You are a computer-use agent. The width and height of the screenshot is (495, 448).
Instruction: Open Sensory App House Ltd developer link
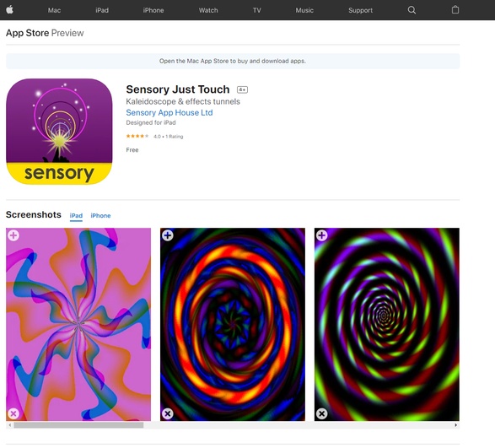[x=169, y=112]
